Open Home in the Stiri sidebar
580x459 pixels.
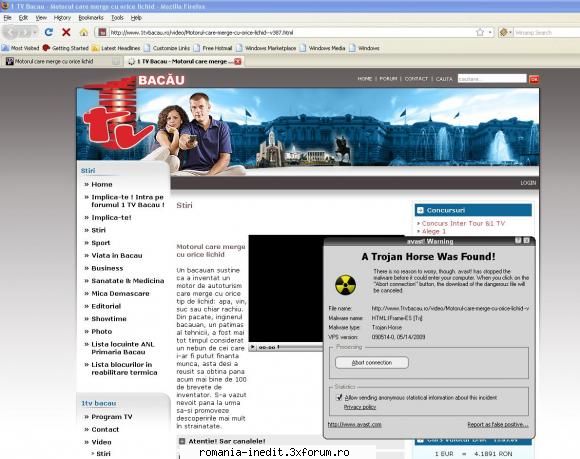click(102, 184)
